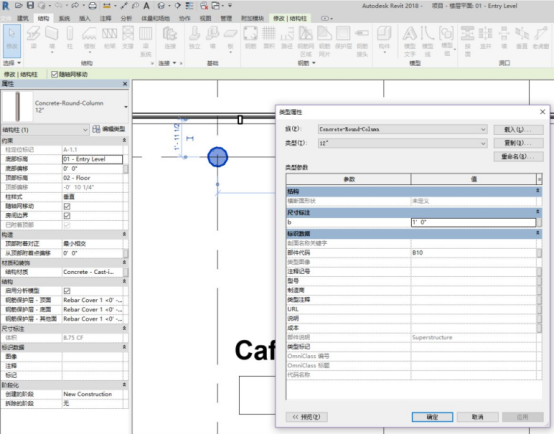Select the Connection tool in the ribbon
The image size is (554, 434).
(170, 37)
